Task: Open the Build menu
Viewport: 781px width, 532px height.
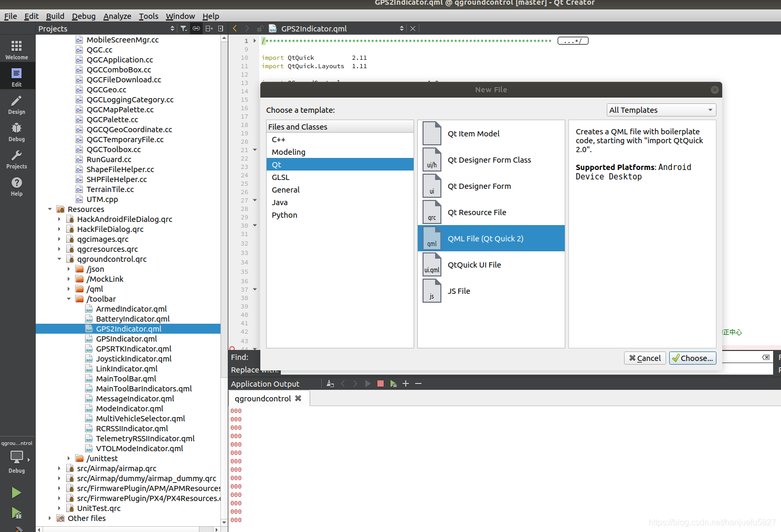Action: 55,16
